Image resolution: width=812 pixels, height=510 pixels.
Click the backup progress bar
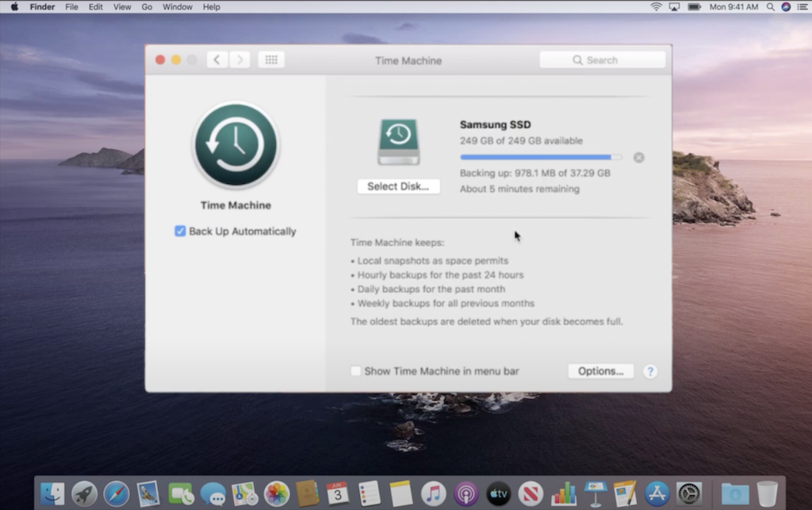541,157
